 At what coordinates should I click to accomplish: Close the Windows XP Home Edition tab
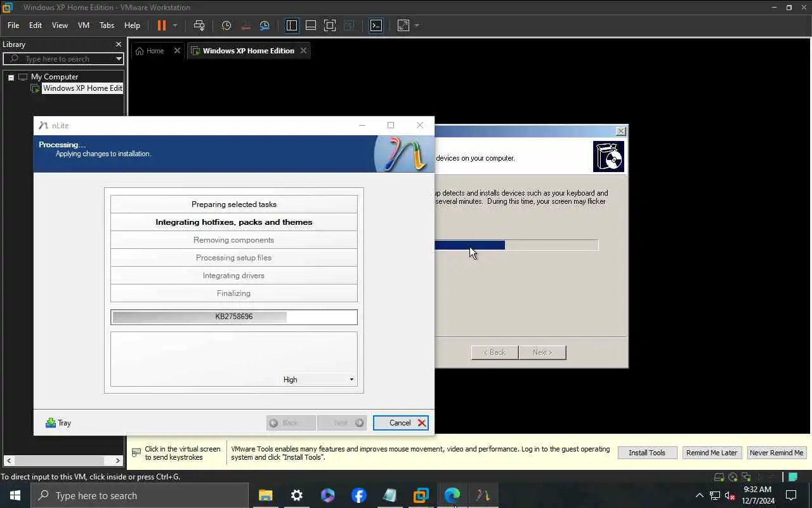click(x=303, y=51)
